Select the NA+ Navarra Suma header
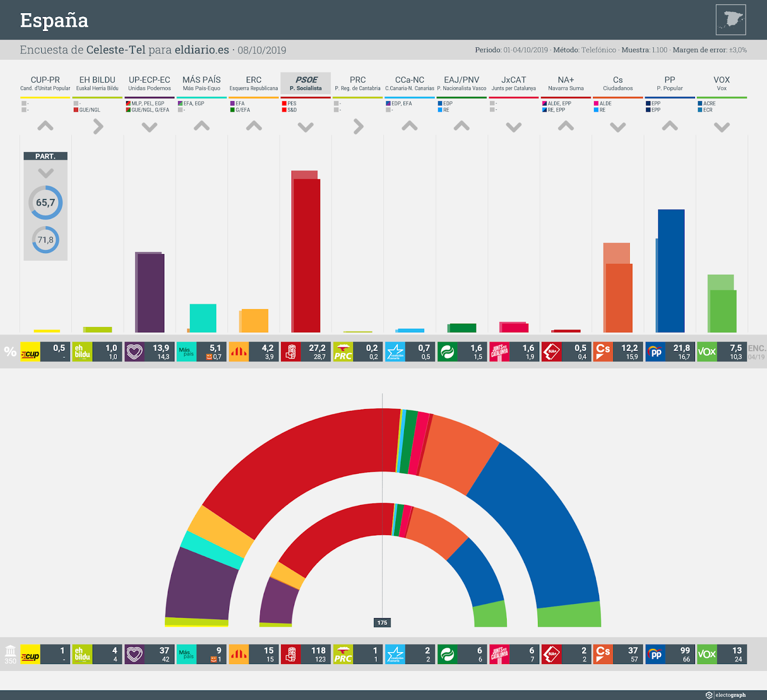The width and height of the screenshot is (767, 700). [566, 83]
